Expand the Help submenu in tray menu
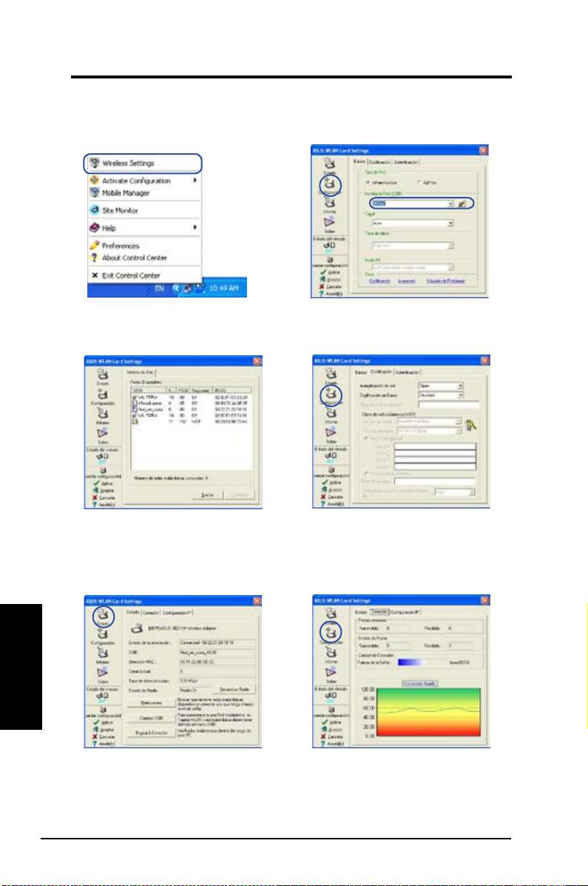 click(195, 228)
